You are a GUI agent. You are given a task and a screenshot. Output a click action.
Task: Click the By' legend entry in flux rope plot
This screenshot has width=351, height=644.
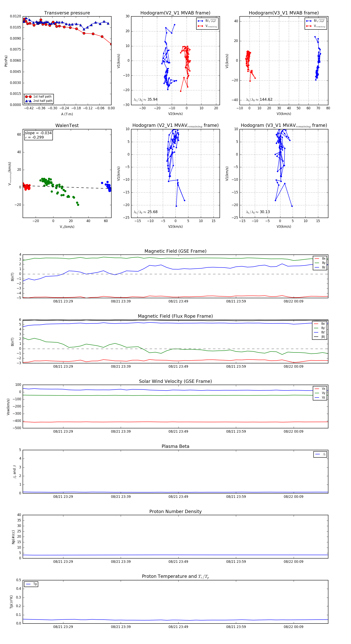click(x=320, y=328)
